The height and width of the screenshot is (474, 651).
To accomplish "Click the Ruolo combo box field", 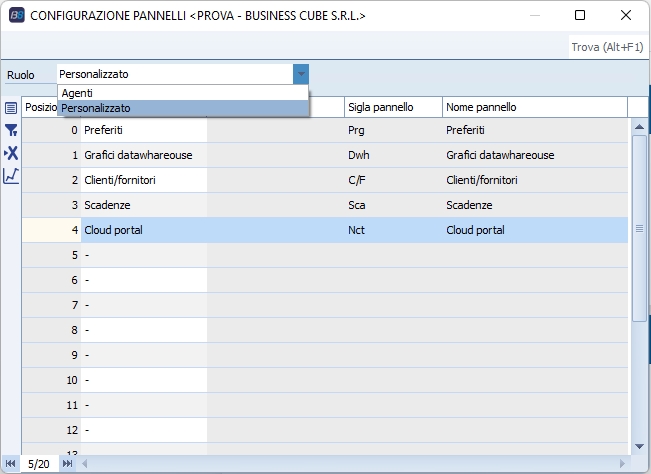I will click(x=175, y=74).
